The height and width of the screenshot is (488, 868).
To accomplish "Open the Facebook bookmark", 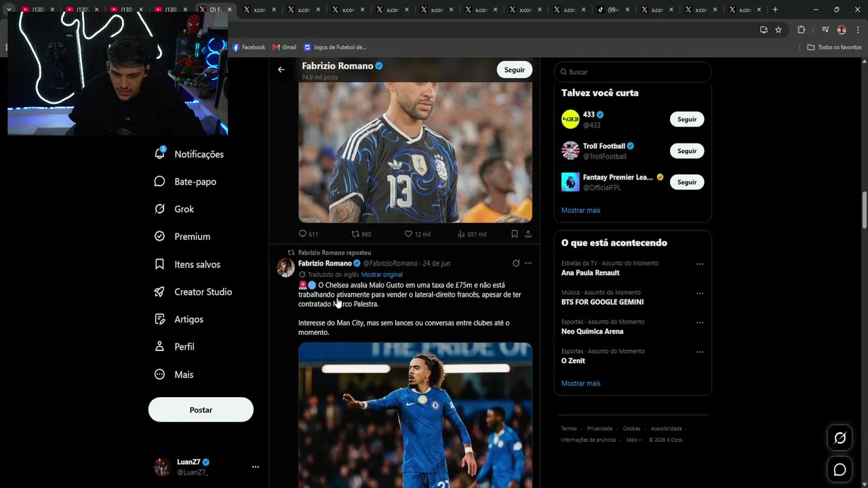I will pos(249,47).
